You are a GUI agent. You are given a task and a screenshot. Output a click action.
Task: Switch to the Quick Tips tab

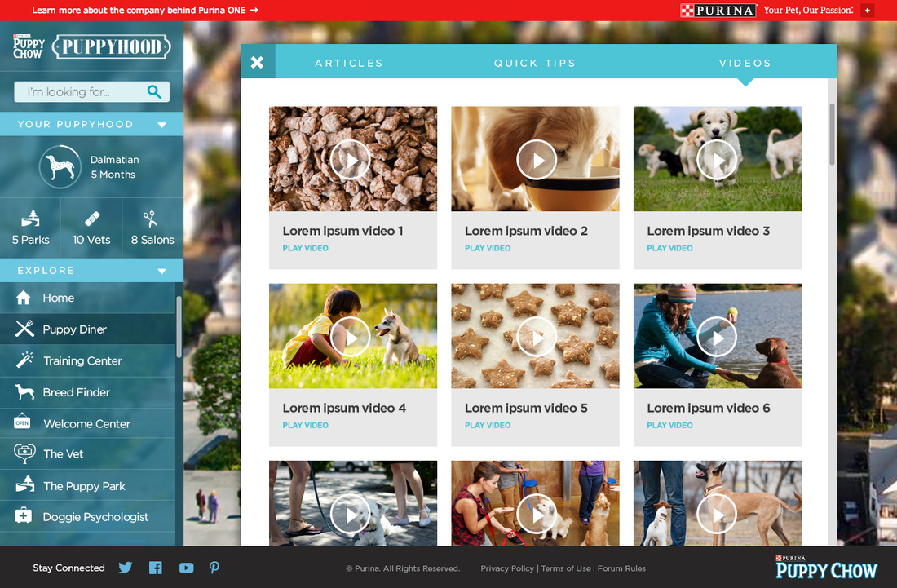pyautogui.click(x=535, y=63)
